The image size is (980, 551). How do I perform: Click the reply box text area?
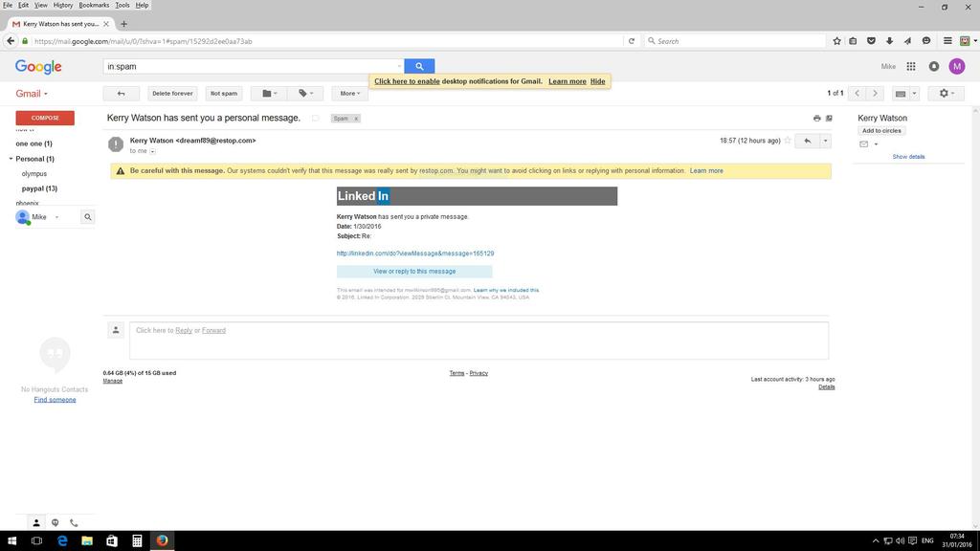479,341
